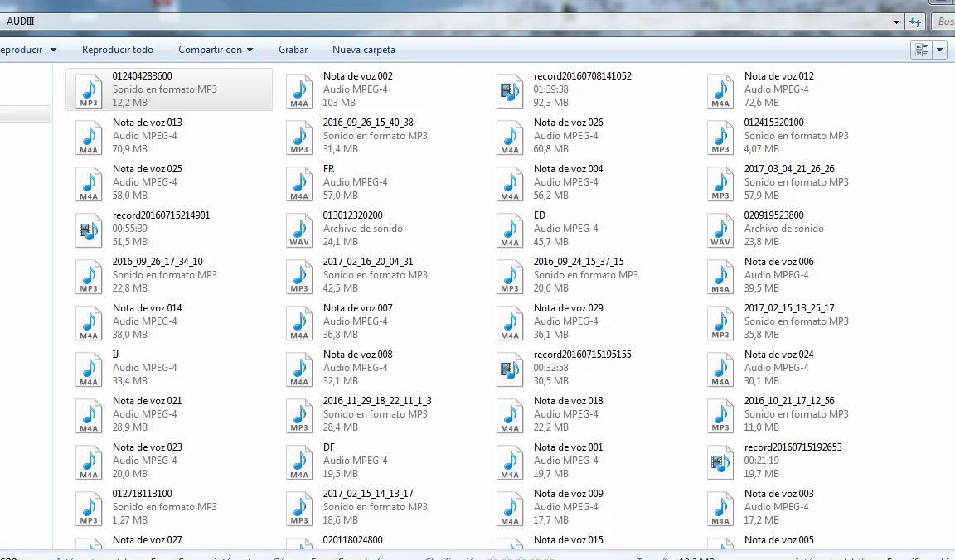Screen dimensions: 955x560
Task: Create a folder with Nueva carpeta
Action: tap(363, 50)
